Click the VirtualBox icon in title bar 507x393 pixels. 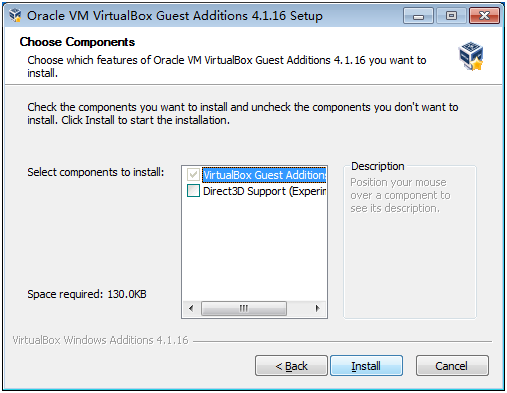point(15,15)
